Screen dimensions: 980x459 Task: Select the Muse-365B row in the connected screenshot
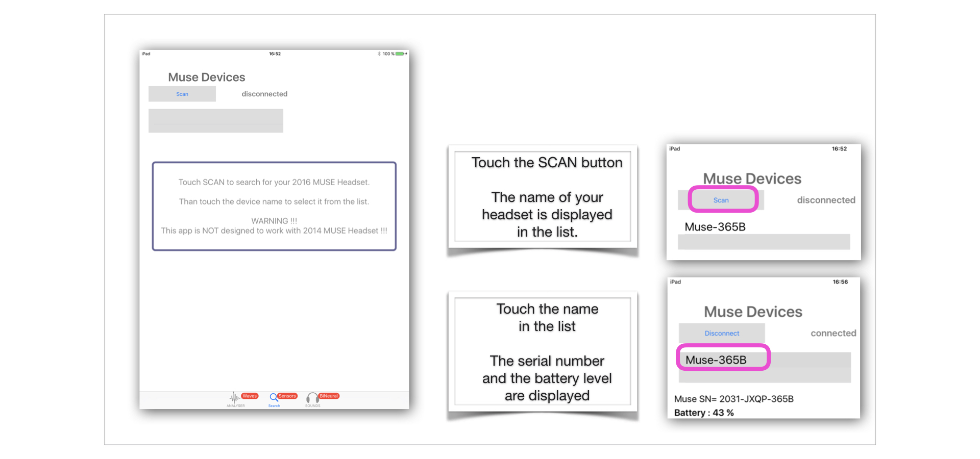pos(765,360)
